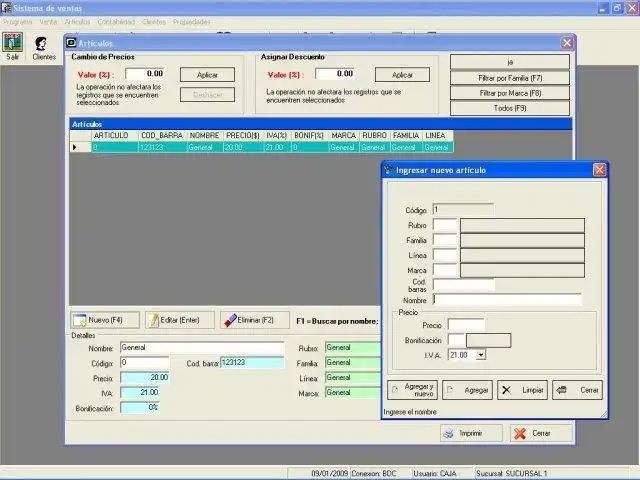640x480 pixels.
Task: Expand the I.V.A. dropdown in dialog
Action: (x=481, y=355)
